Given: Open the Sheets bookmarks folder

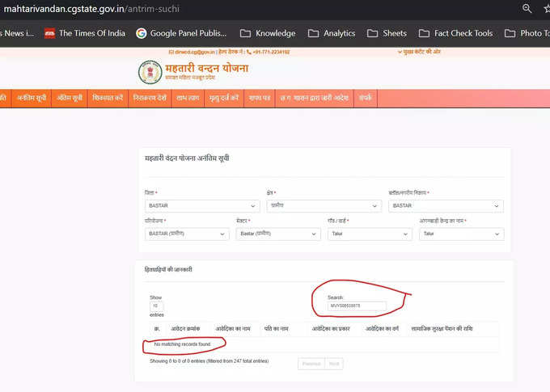Looking at the screenshot, I should pos(387,33).
